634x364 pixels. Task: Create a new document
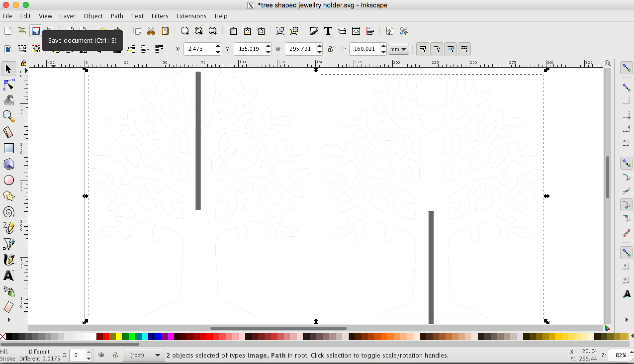click(x=8, y=31)
